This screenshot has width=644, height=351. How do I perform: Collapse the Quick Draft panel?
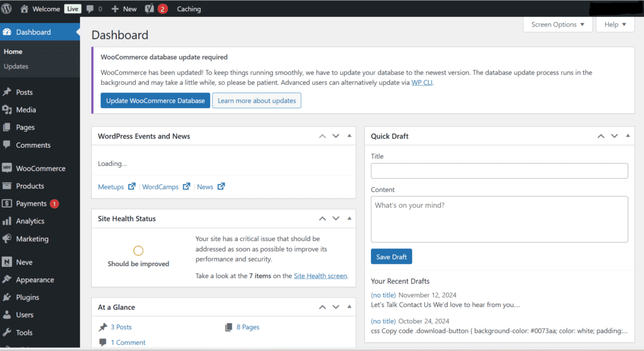628,136
